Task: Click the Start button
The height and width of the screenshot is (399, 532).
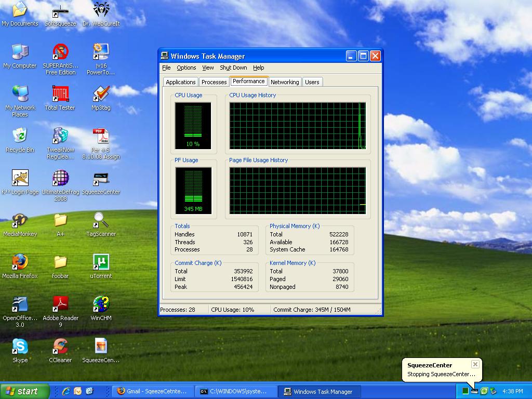Action: tap(24, 391)
